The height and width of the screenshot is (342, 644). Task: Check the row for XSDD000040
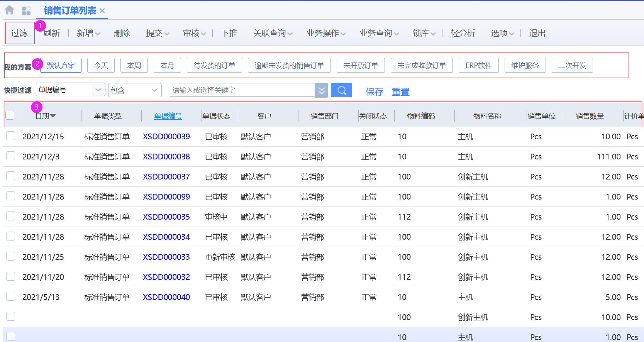coord(11,296)
